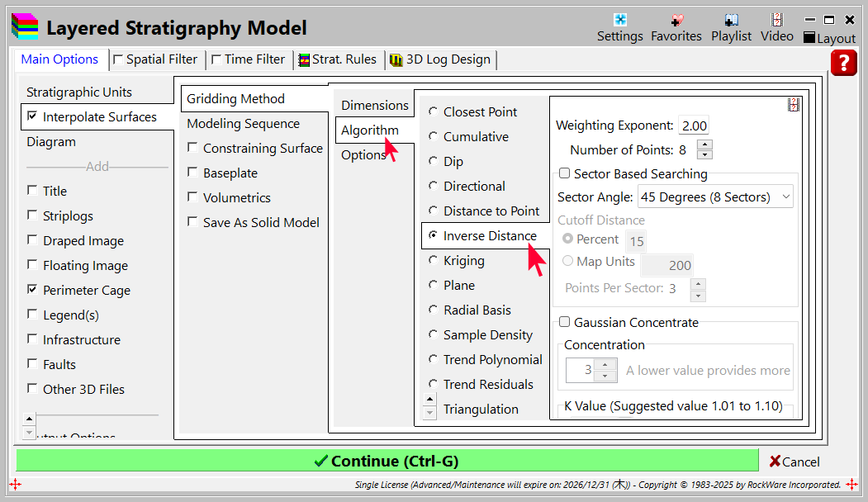Select Modeling Sequence in the list

pyautogui.click(x=243, y=124)
